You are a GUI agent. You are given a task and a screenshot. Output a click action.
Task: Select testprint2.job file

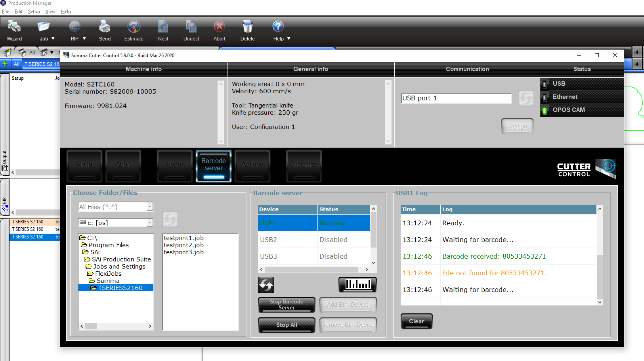183,245
